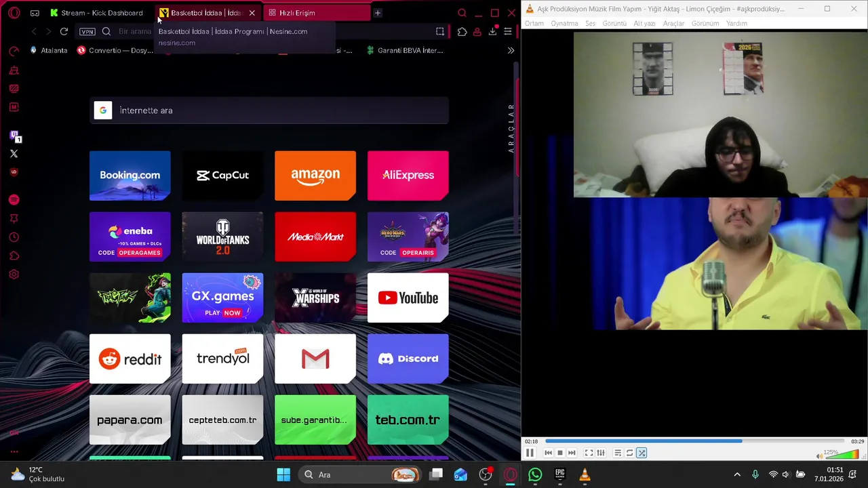Skip to next VLC media
868x488 pixels.
(x=572, y=453)
